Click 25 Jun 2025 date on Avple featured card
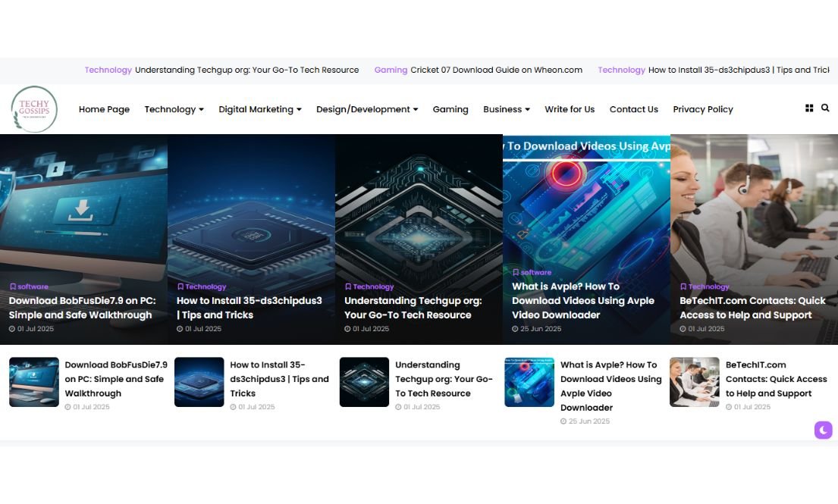838x504 pixels. click(x=537, y=329)
